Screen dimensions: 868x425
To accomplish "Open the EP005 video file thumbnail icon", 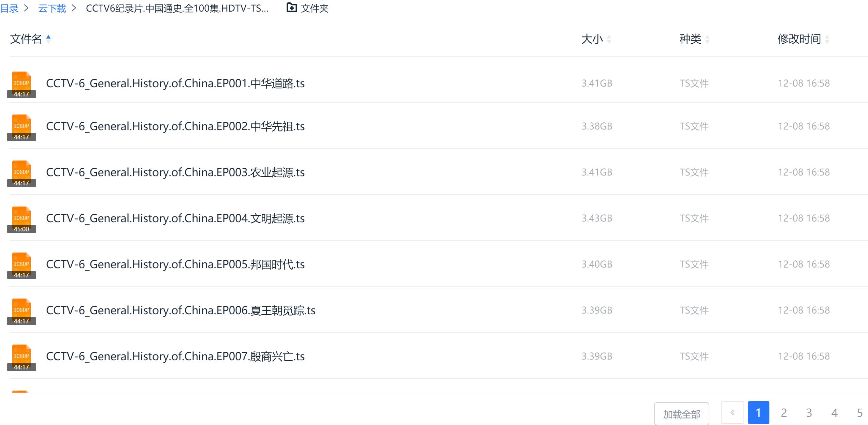I will click(x=21, y=265).
